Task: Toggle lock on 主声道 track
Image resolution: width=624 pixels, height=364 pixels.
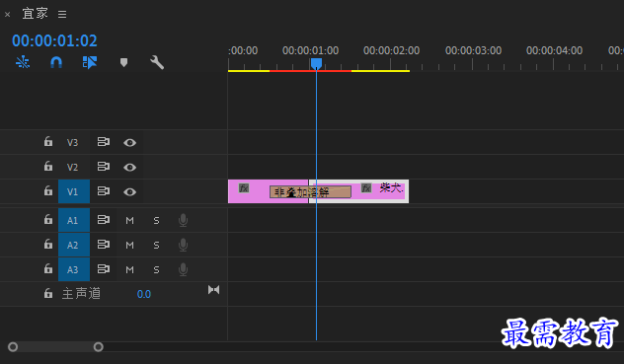Action: coord(48,294)
